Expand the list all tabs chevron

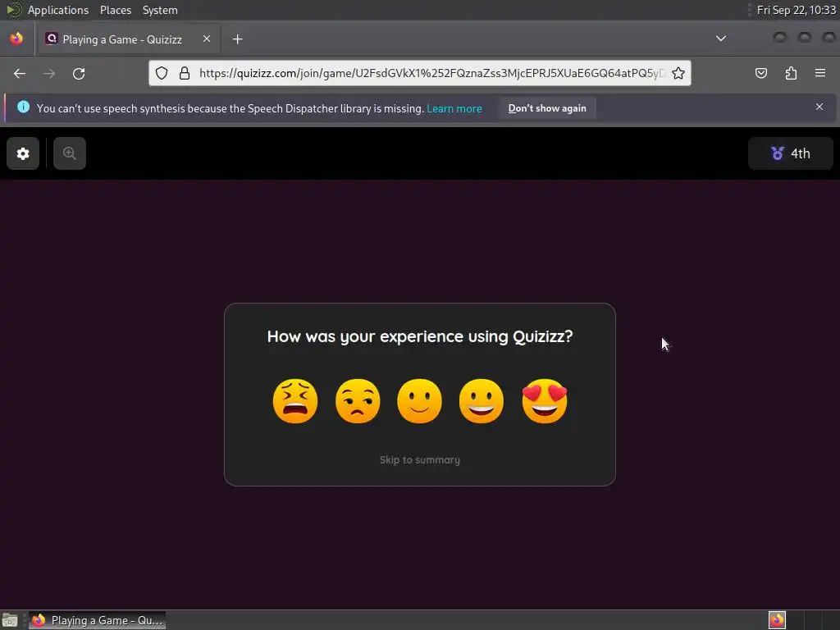pyautogui.click(x=721, y=39)
